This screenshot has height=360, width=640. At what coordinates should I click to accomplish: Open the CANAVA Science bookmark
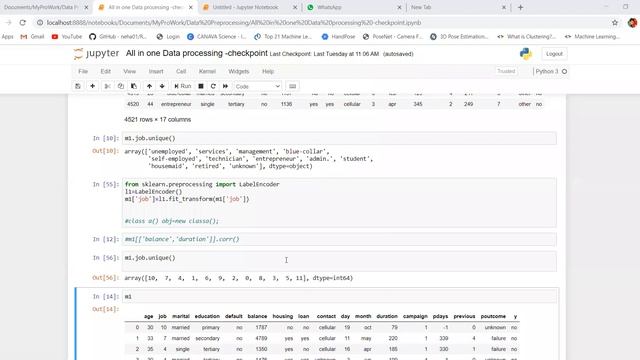click(x=217, y=37)
